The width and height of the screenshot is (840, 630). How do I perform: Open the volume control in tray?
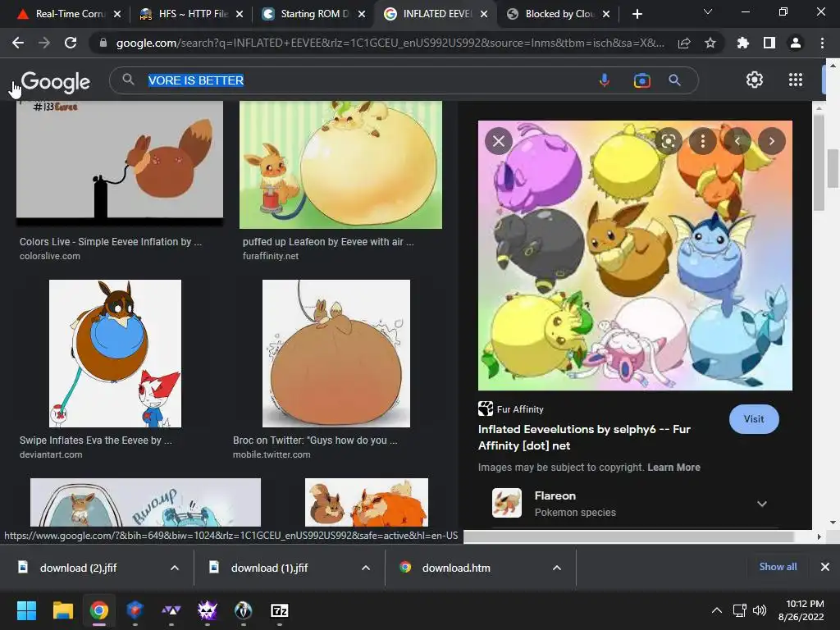click(759, 610)
